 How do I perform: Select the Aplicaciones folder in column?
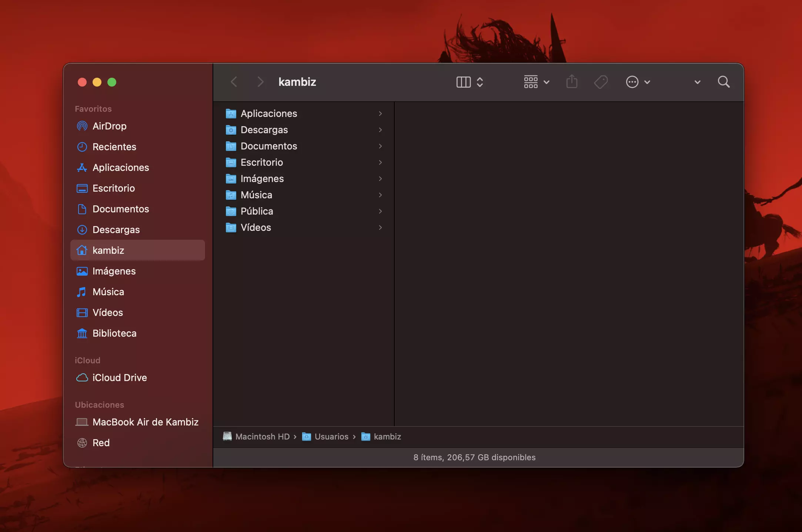[x=304, y=114]
